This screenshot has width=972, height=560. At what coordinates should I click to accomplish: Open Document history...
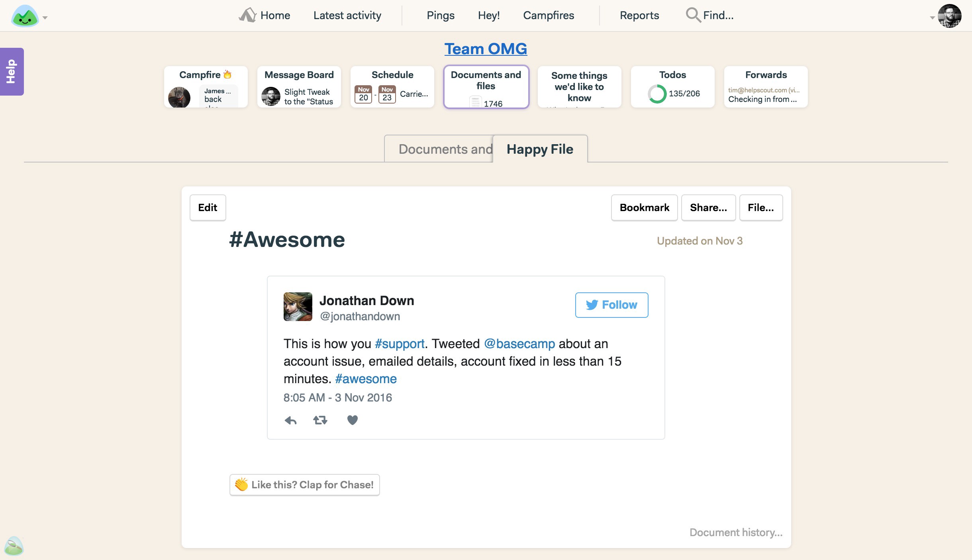pos(736,533)
